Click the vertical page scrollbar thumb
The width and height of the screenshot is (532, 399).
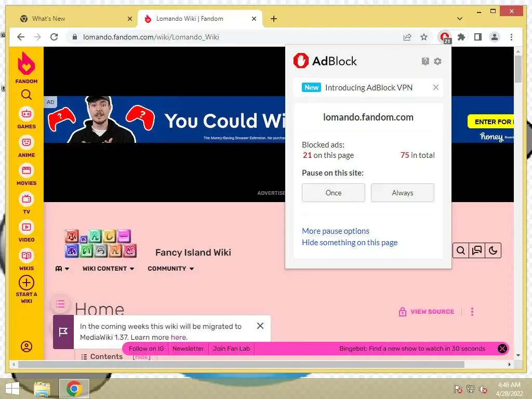(518, 69)
